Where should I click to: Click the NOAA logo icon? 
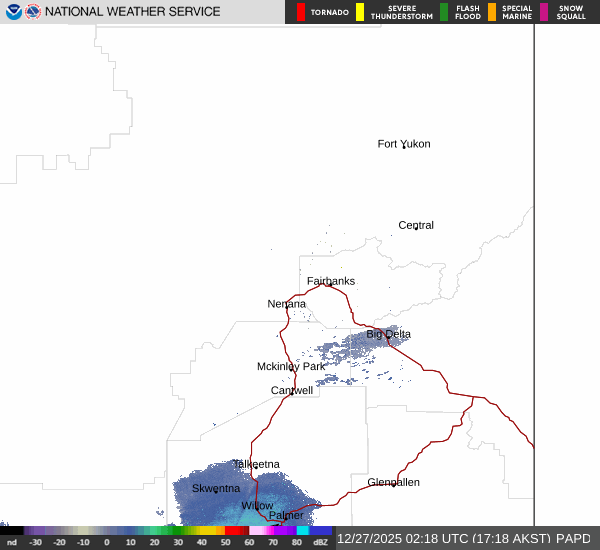(x=13, y=12)
